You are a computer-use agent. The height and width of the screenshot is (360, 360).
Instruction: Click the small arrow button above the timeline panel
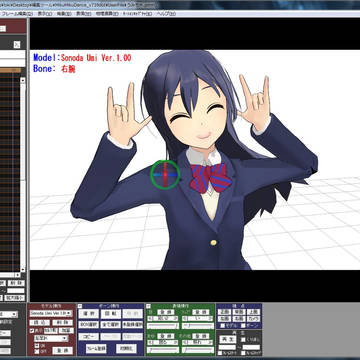pos(17,44)
